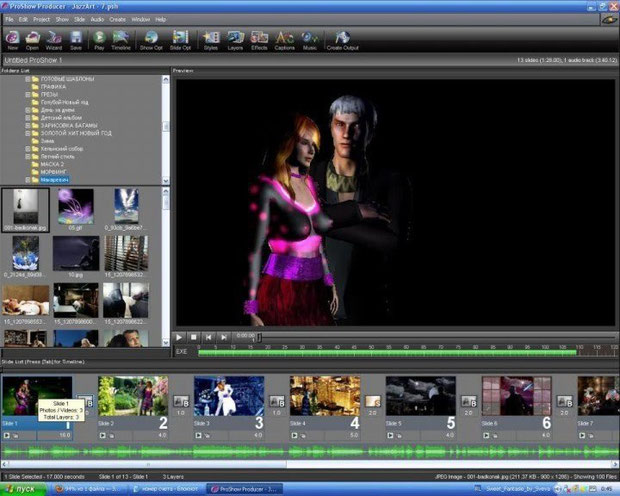Image resolution: width=620 pixels, height=496 pixels.
Task: Select Slide 6 in the slide list
Action: [517, 407]
